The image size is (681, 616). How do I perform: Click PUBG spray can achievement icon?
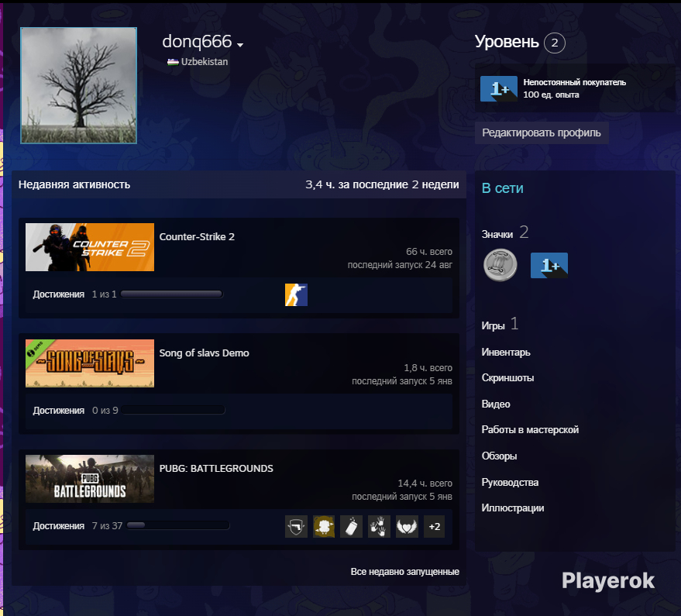pyautogui.click(x=352, y=527)
